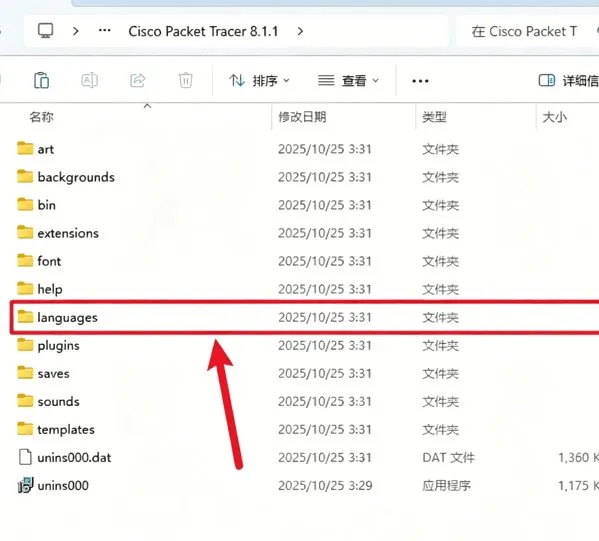The height and width of the screenshot is (541, 599).
Task: Select the extensions folder icon
Action: coord(25,232)
